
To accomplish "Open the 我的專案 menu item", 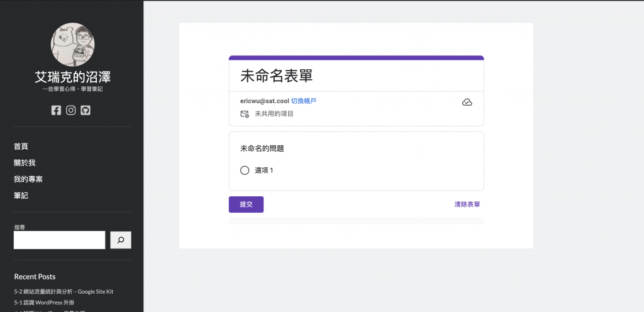I will click(x=28, y=179).
